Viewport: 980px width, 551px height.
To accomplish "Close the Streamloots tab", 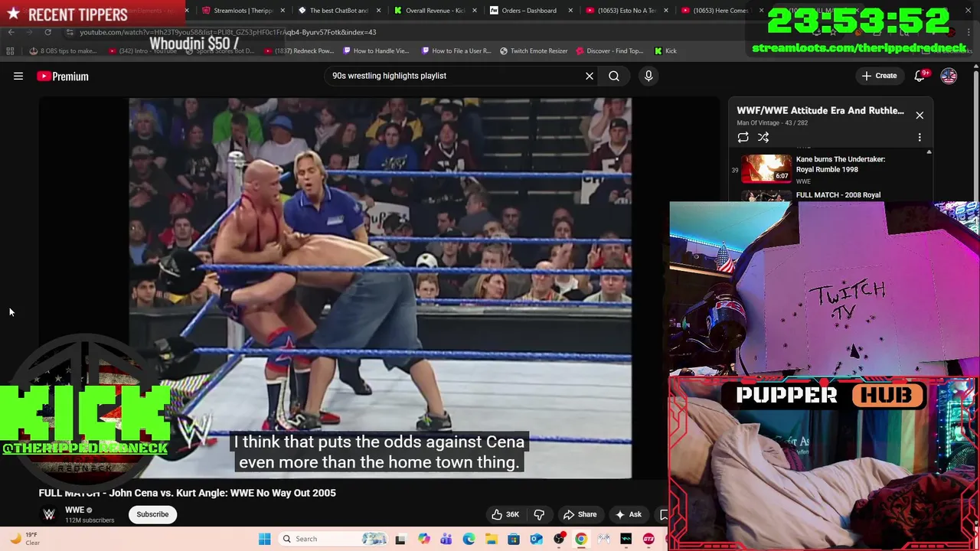I will pos(283,11).
